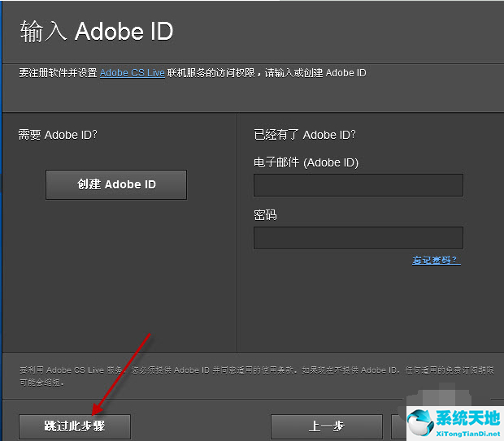Select the 需要 Adobe ID? label
The width and height of the screenshot is (504, 441).
(x=58, y=135)
